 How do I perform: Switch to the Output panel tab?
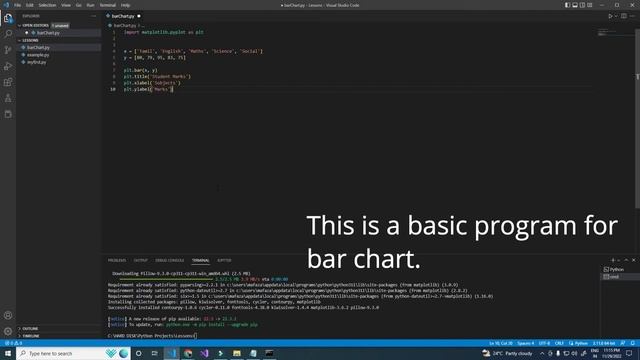[141, 260]
